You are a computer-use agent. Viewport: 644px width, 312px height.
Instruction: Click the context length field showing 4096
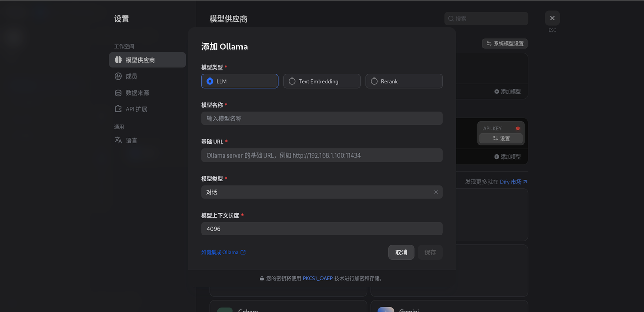(x=322, y=228)
